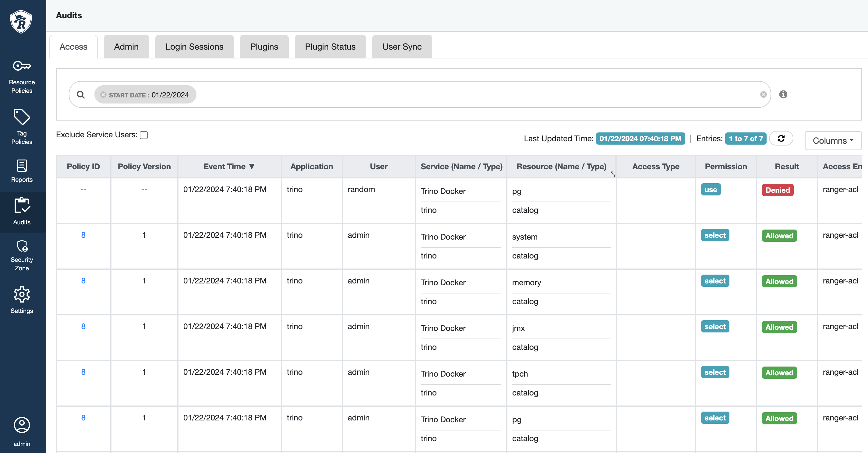Image resolution: width=868 pixels, height=453 pixels.
Task: Clear all search filters with the X
Action: tap(763, 95)
